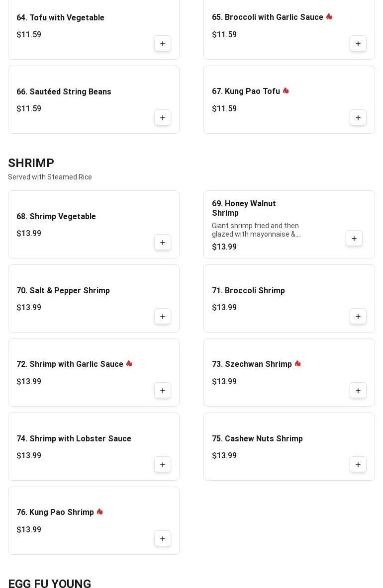Open the Honey Walnut Shrimp item title

[244, 208]
